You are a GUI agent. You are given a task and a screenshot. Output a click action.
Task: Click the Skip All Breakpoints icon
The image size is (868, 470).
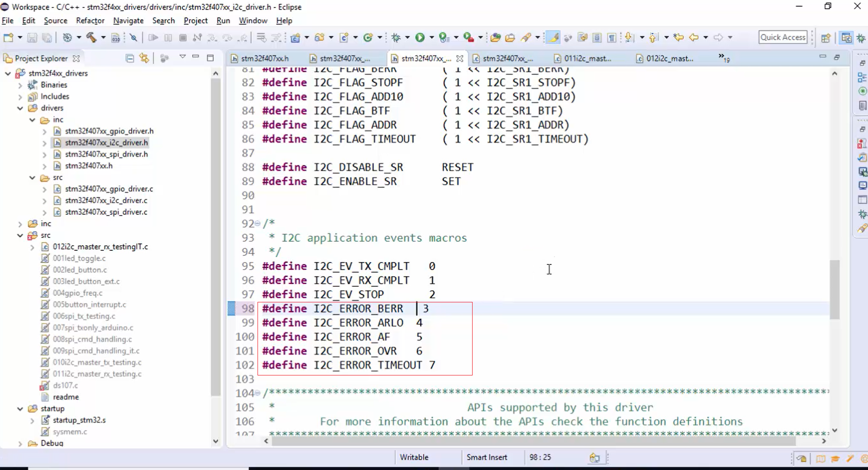tap(133, 37)
